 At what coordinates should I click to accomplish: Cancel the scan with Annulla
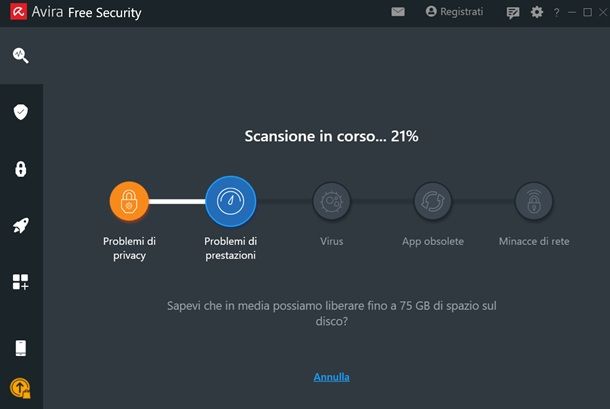point(331,377)
